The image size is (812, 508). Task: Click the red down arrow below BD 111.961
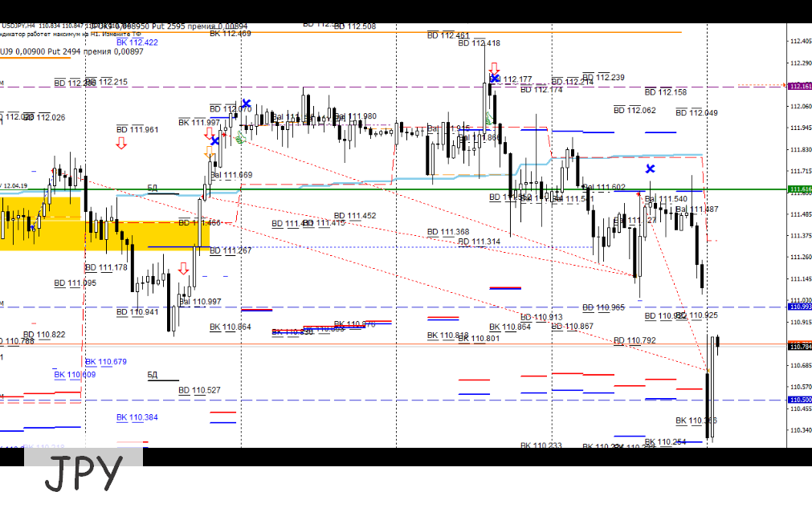click(x=121, y=143)
